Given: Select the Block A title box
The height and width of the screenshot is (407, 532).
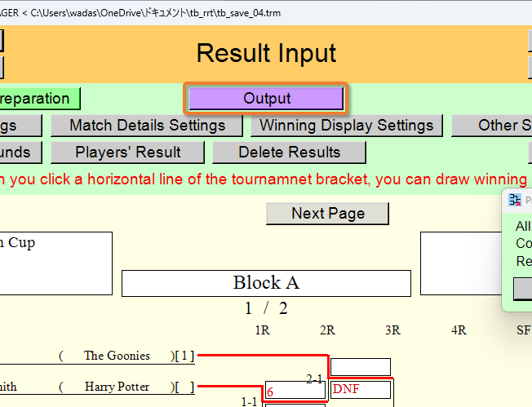Looking at the screenshot, I should tap(266, 283).
